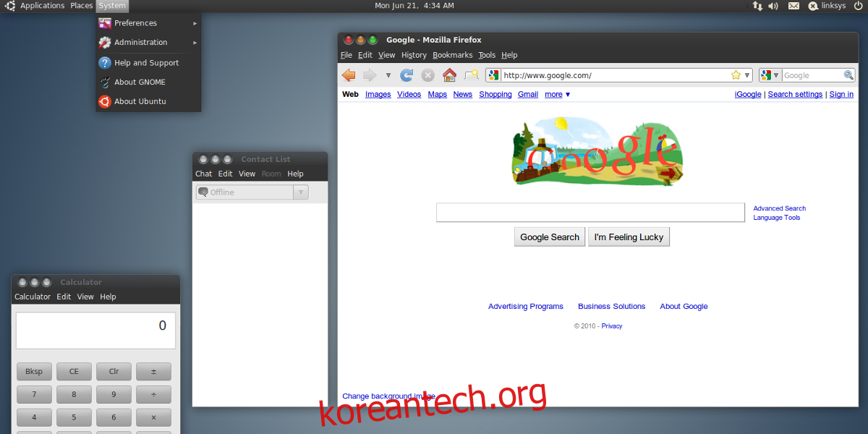Open Firefox Tools menu
This screenshot has width=868, height=434.
487,55
